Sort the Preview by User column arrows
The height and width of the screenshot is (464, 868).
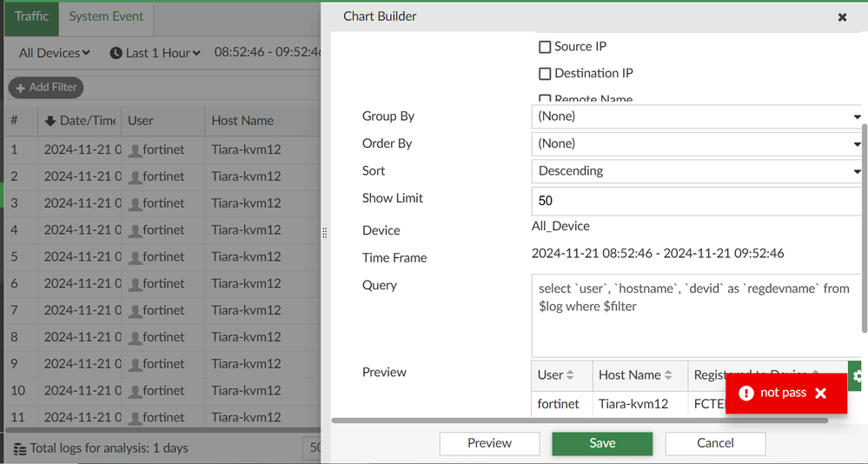570,375
